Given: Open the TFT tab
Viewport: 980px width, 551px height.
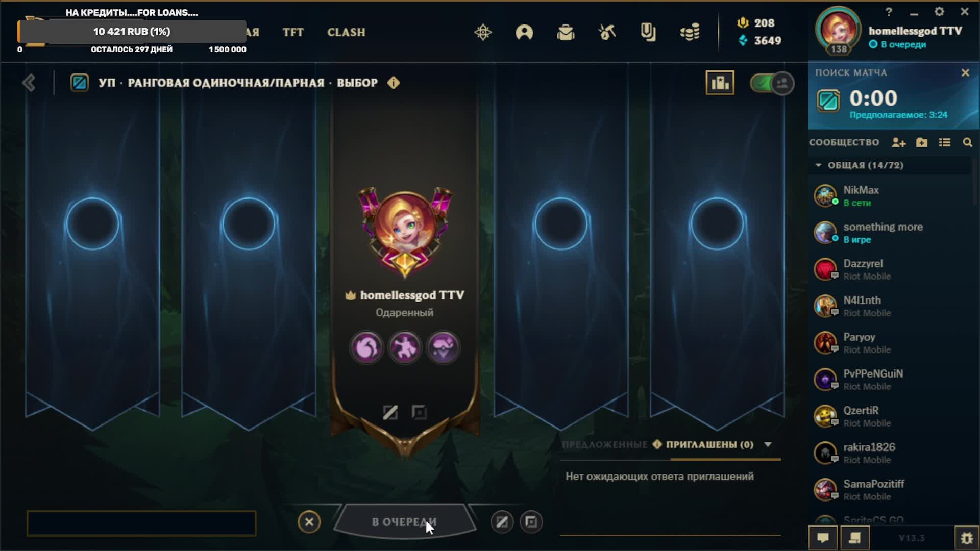Looking at the screenshot, I should coord(293,33).
